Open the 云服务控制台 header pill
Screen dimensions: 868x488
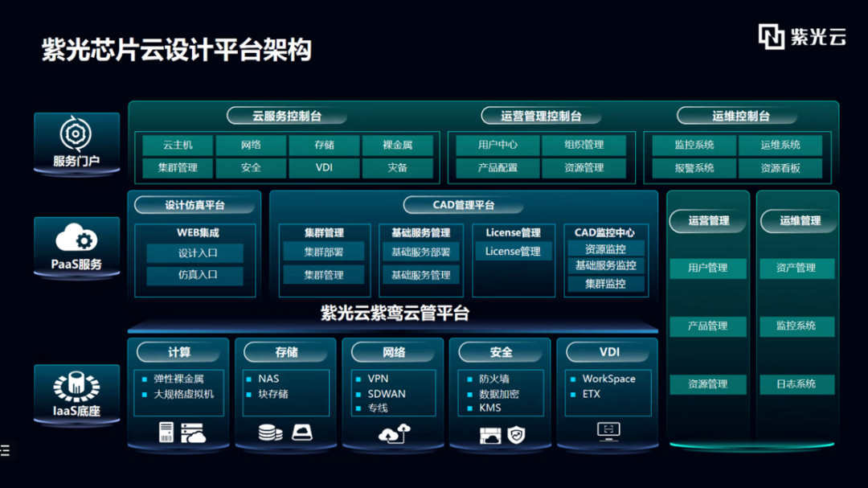(x=287, y=116)
